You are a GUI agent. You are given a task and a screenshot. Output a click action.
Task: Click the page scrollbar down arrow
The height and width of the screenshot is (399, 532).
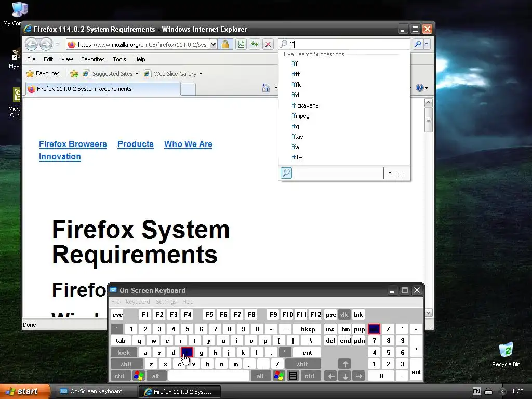[428, 312]
